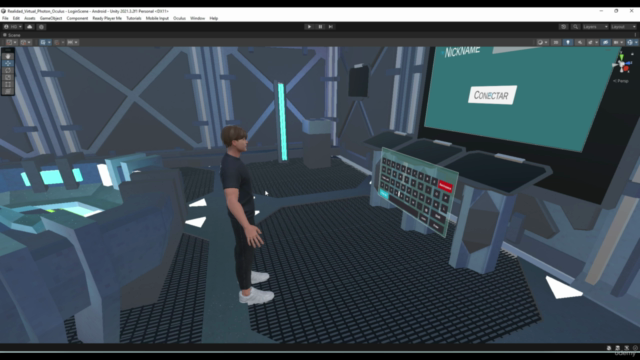This screenshot has width=640, height=360.
Task: Click the Step frame button
Action: (331, 27)
